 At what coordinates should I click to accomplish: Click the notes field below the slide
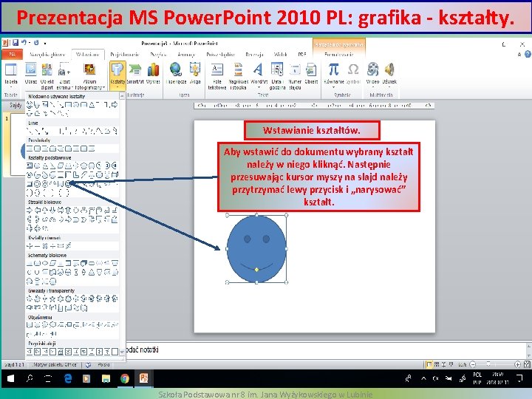326,349
